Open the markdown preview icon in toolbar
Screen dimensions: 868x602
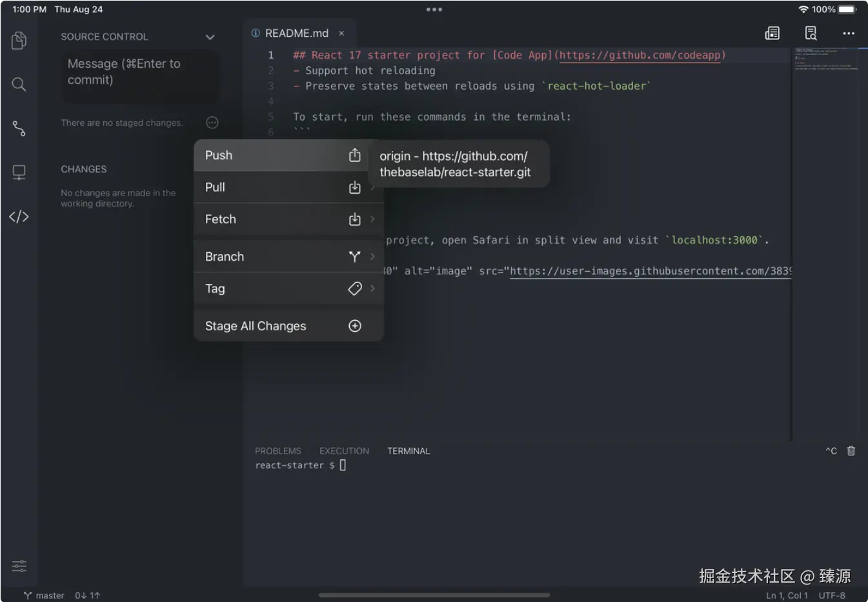pyautogui.click(x=772, y=33)
